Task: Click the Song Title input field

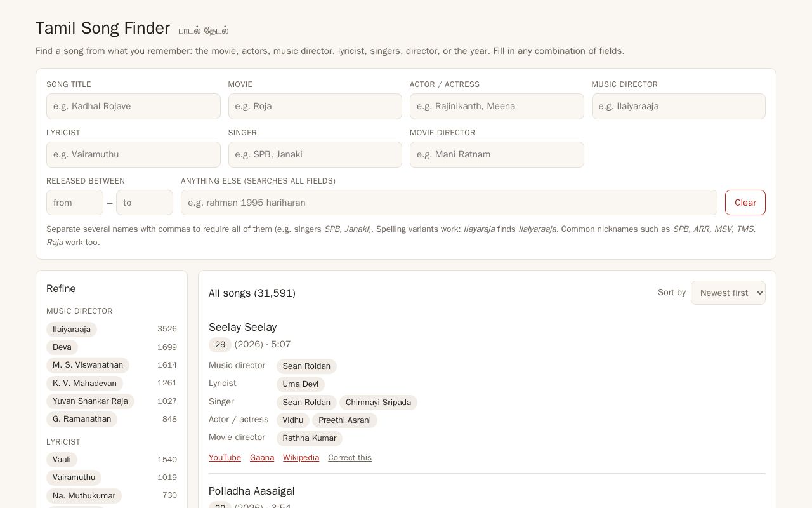Action: (x=133, y=106)
